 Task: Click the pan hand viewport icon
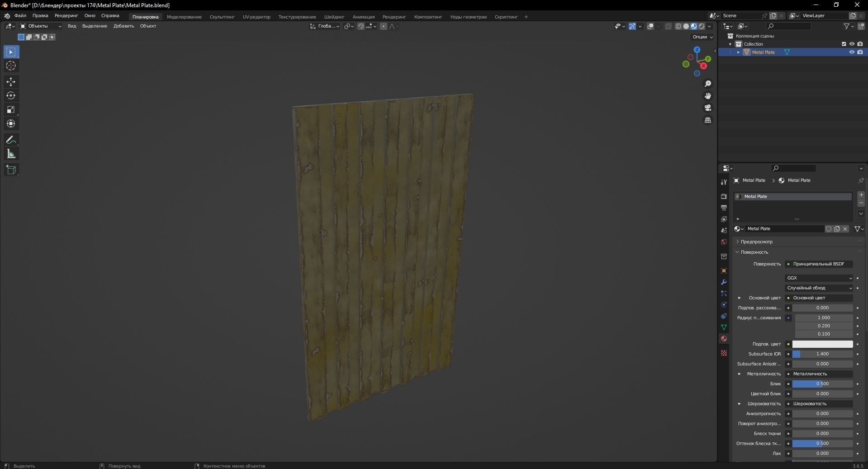pyautogui.click(x=708, y=96)
